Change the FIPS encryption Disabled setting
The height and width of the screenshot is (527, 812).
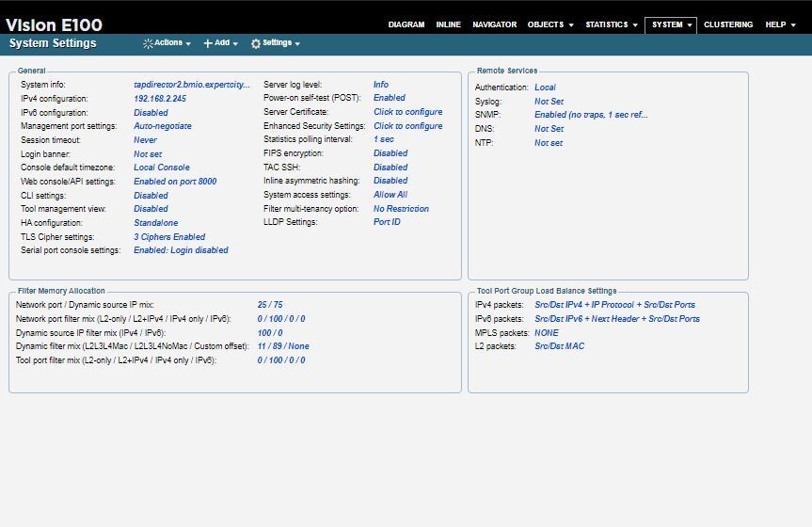(x=390, y=153)
